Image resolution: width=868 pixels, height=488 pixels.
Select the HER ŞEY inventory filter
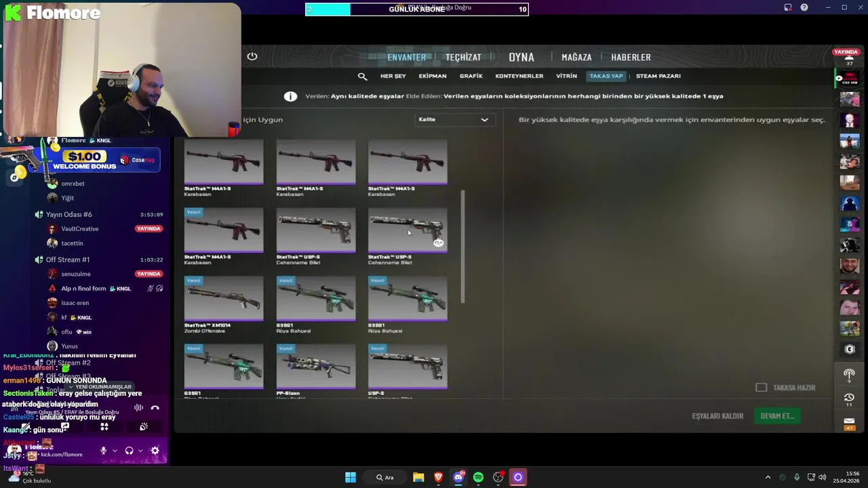393,76
